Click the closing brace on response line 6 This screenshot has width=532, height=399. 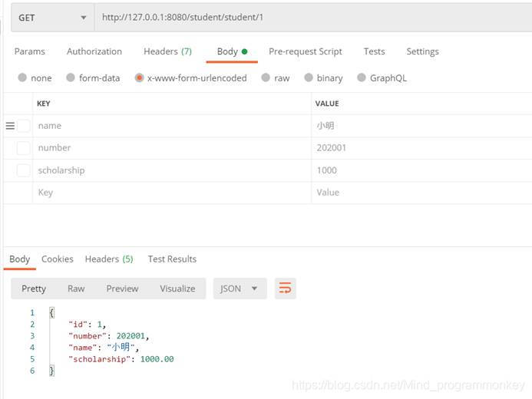click(51, 371)
